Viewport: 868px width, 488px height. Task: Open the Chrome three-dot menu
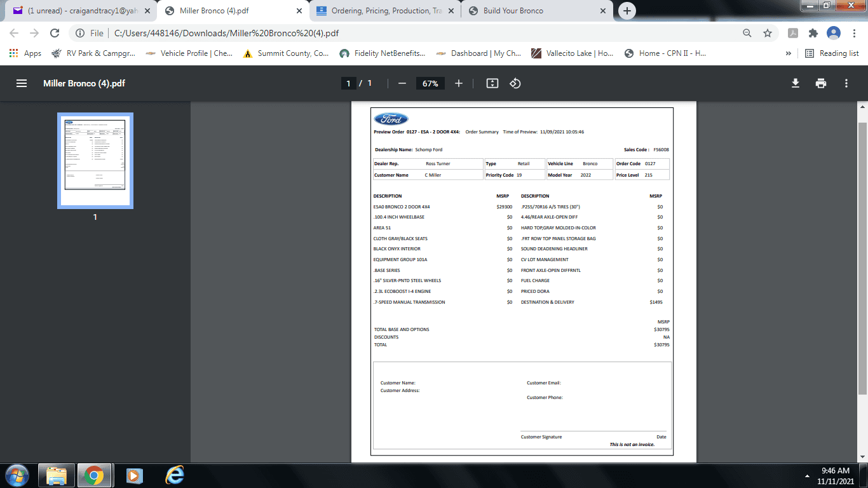point(853,33)
